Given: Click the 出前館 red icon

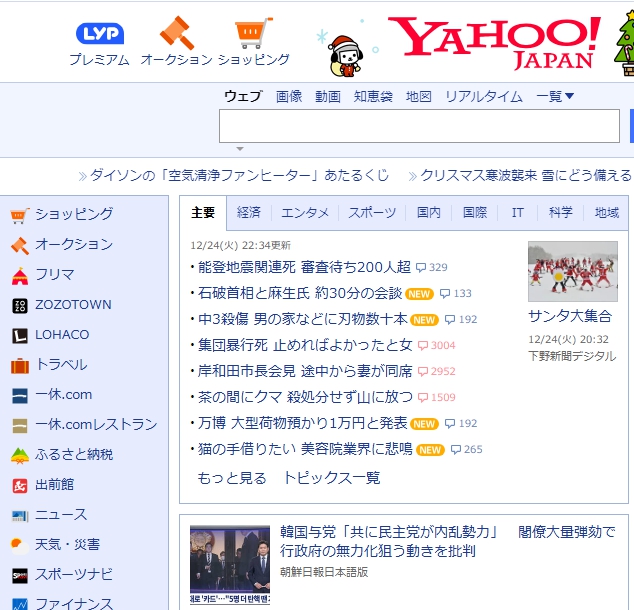Looking at the screenshot, I should (20, 485).
